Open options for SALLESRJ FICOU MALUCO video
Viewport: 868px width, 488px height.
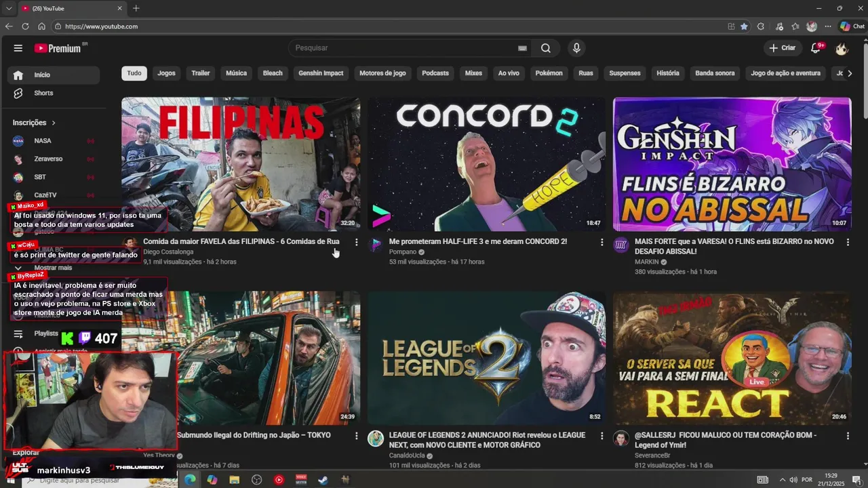click(x=848, y=436)
